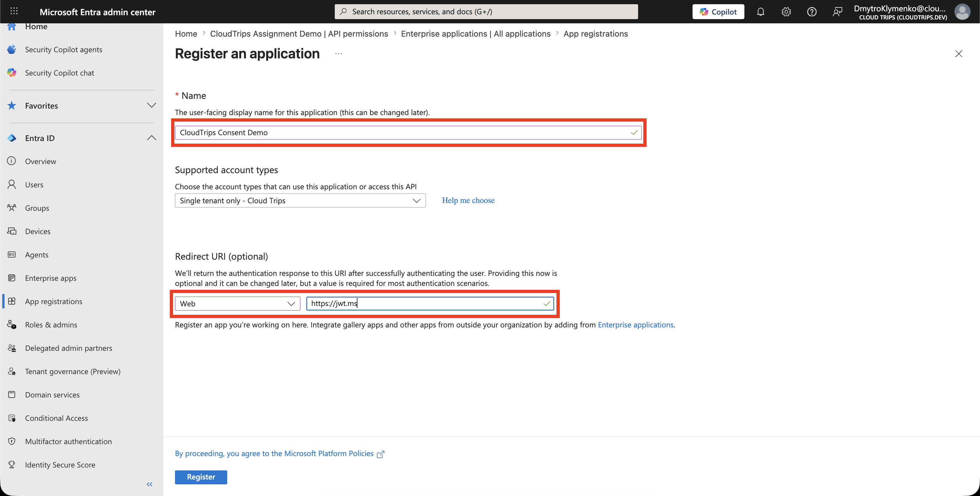Click the Security Copilot chat icon
The image size is (980, 496).
pyautogui.click(x=12, y=73)
